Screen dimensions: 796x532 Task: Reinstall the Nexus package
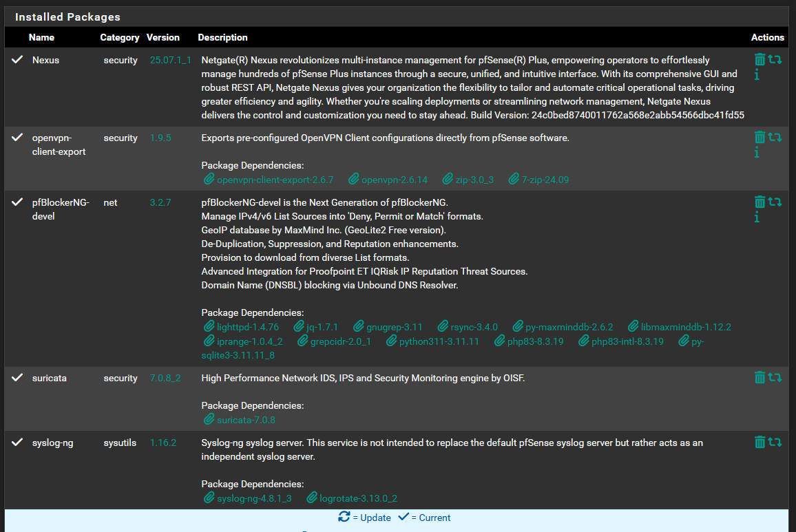[775, 59]
